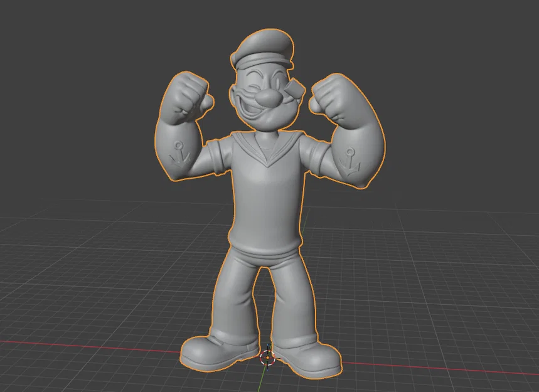Click the 3D cursor at the feet
Viewport: 539px width, 392px height.
pyautogui.click(x=267, y=358)
